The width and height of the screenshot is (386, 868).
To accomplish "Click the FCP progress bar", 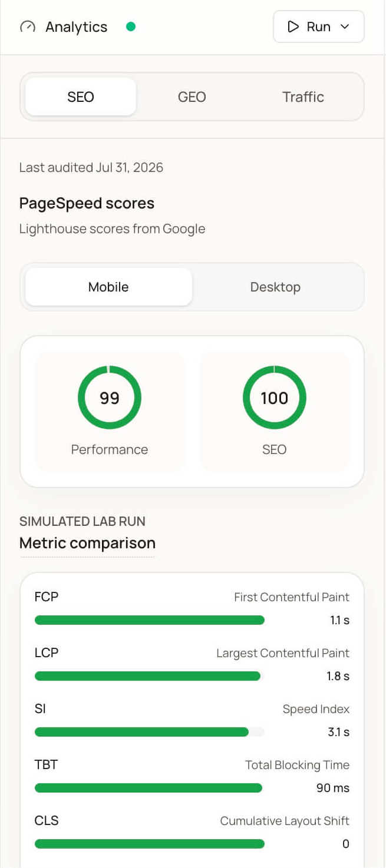I will pyautogui.click(x=150, y=620).
